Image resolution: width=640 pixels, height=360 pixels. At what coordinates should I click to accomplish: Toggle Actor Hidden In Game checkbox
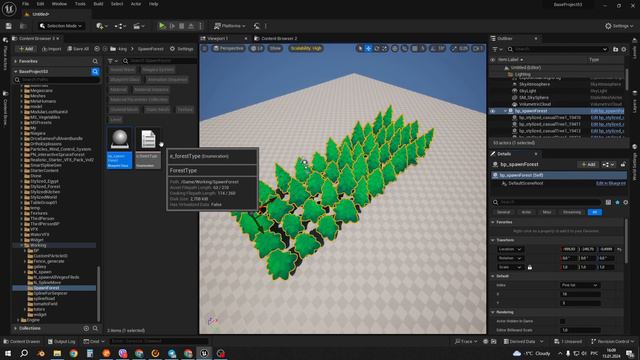[x=562, y=321]
